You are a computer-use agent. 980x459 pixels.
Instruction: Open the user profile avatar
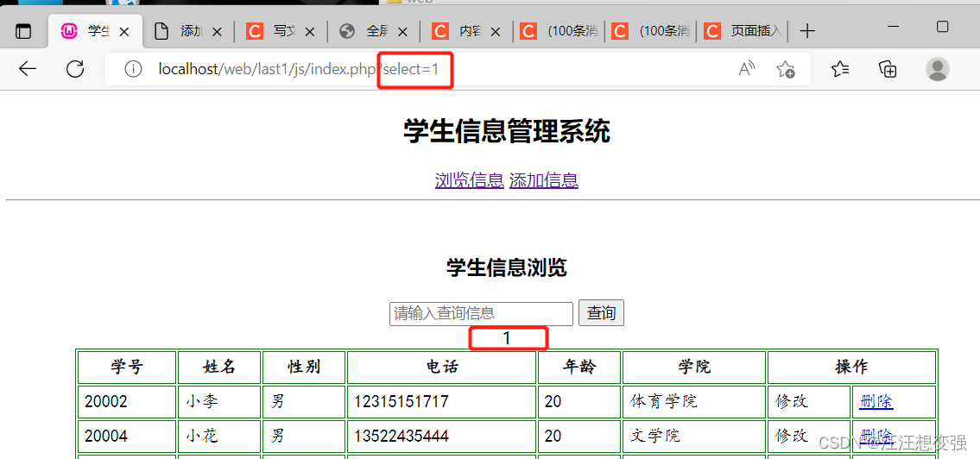pos(938,69)
